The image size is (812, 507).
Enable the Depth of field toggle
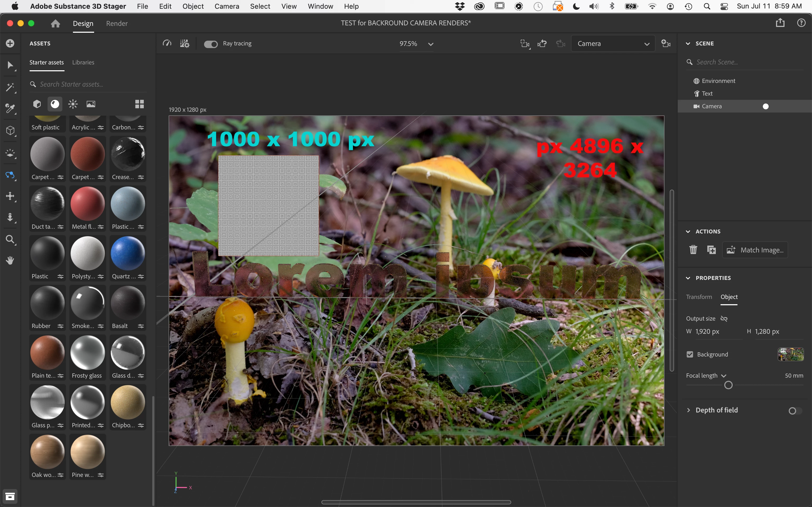pyautogui.click(x=795, y=410)
